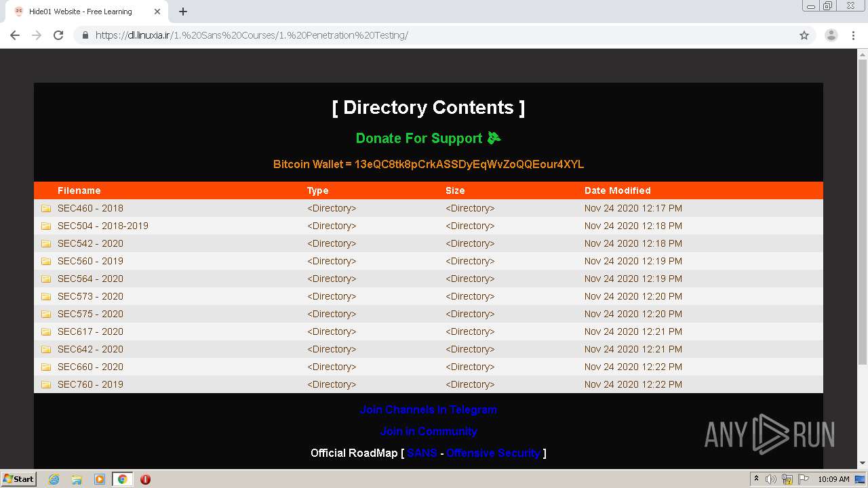Show hidden tray icons with the arrow
This screenshot has height=488, width=868.
coord(756,479)
